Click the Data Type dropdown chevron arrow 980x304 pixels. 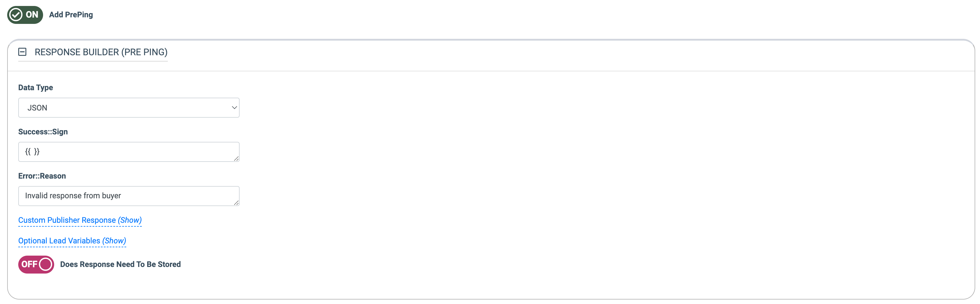(x=234, y=108)
